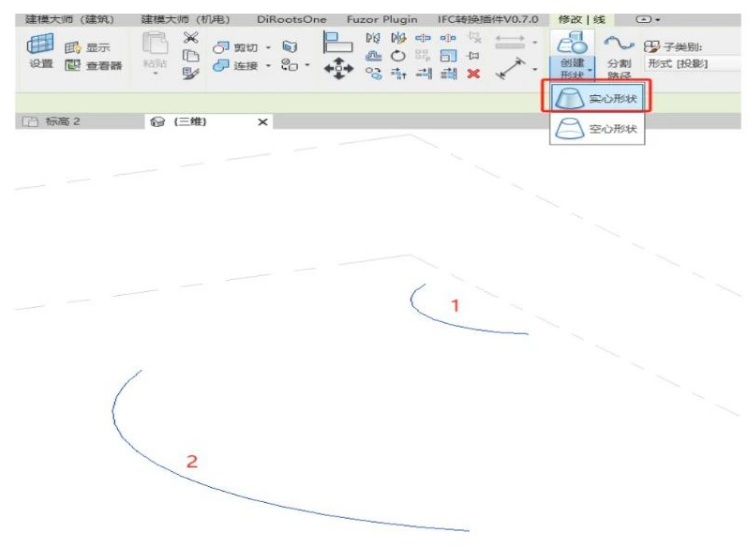The image size is (749, 547).
Task: Click the Wall Joins cube icon
Action: click(289, 46)
